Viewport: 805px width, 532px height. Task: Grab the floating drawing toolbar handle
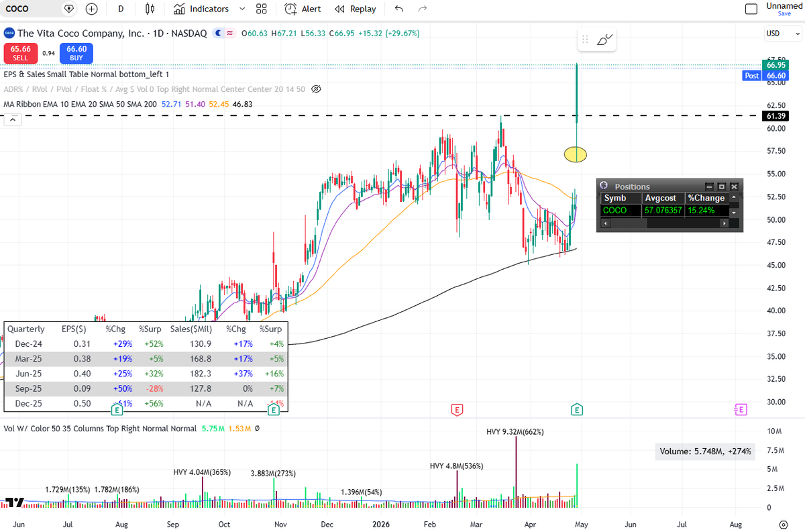(586, 40)
